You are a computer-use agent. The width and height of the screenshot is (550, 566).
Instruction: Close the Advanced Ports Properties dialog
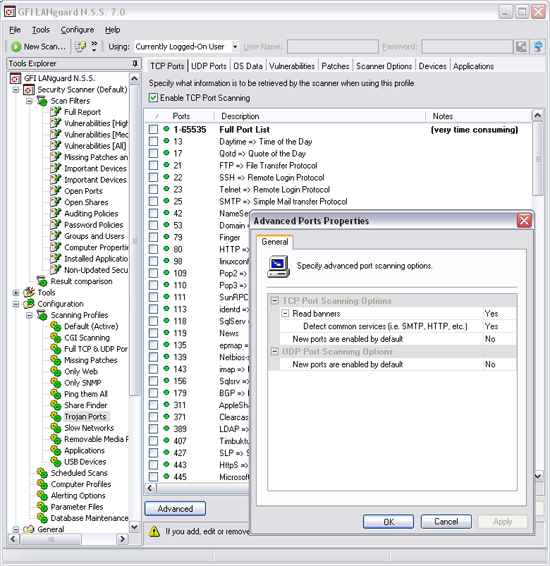point(524,220)
